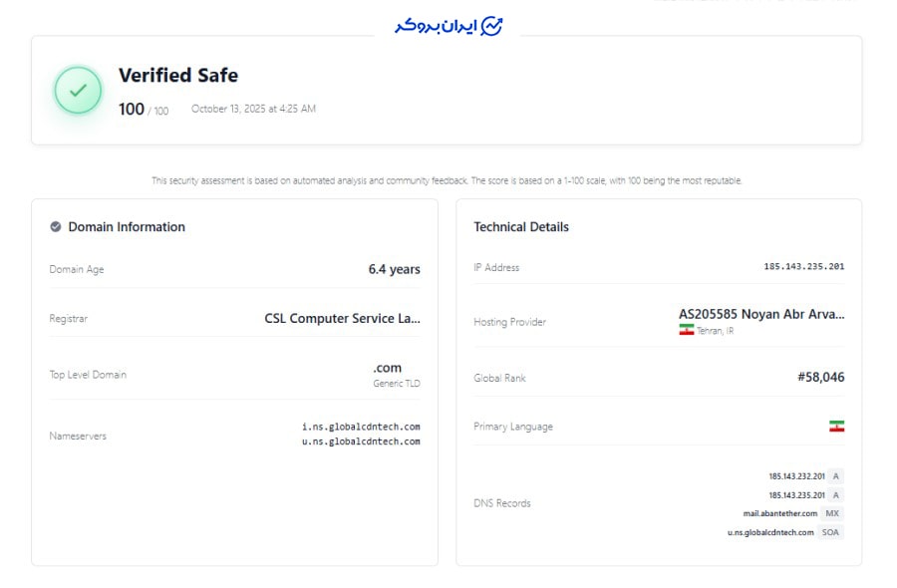Image resolution: width=897 pixels, height=588 pixels.
Task: Click the SOA record type badge
Action: tap(830, 532)
